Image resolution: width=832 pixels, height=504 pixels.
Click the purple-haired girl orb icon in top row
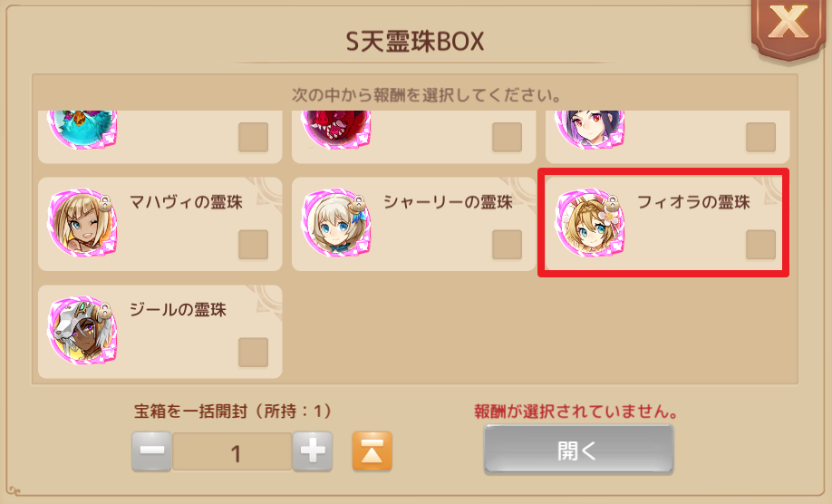(590, 129)
